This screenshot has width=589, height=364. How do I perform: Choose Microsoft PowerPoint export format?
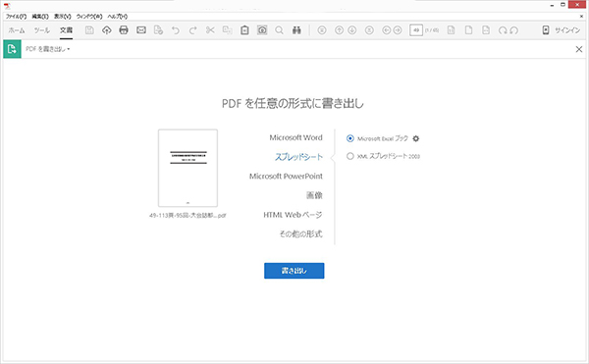pos(286,176)
